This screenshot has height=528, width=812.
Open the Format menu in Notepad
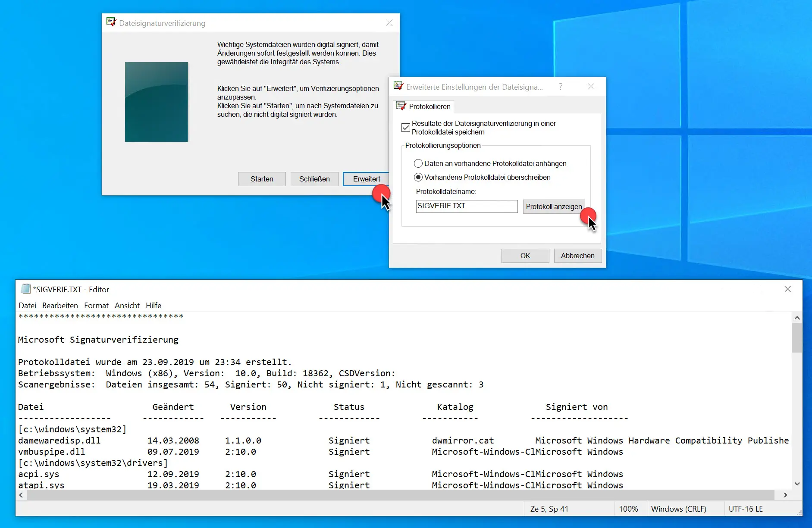click(x=96, y=305)
